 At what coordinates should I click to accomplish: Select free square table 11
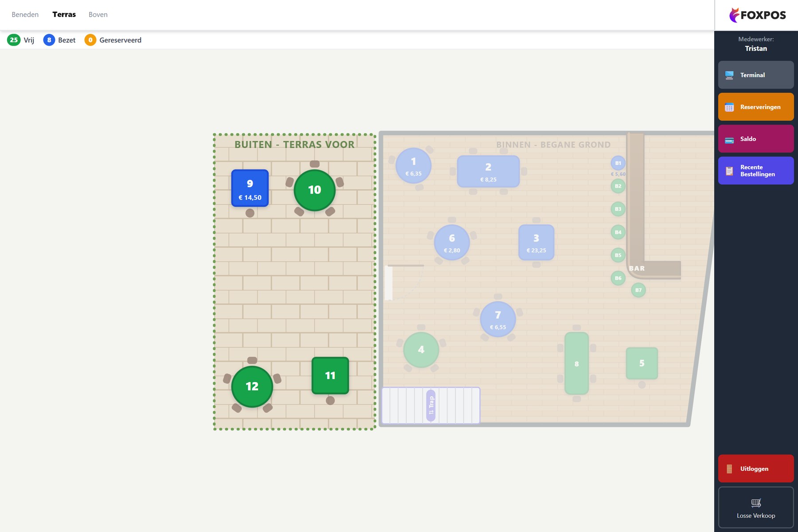pyautogui.click(x=330, y=376)
